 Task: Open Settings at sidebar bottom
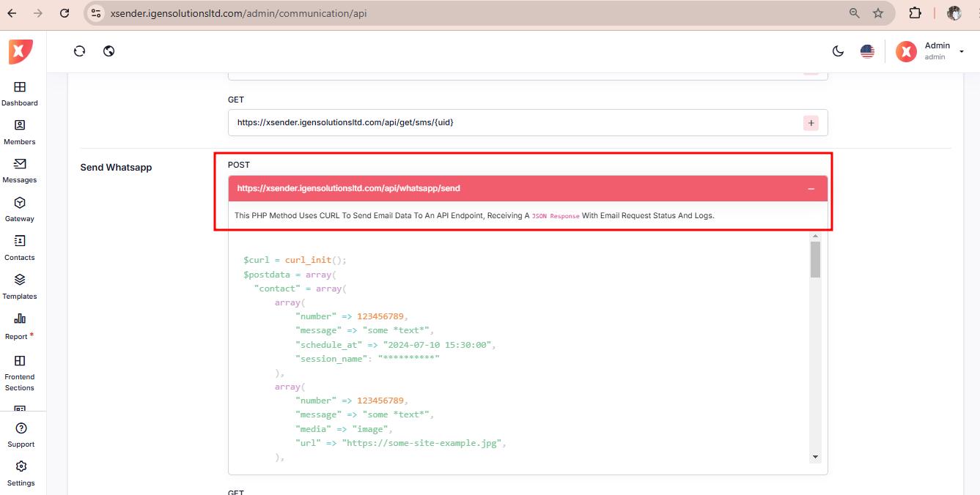pos(21,472)
